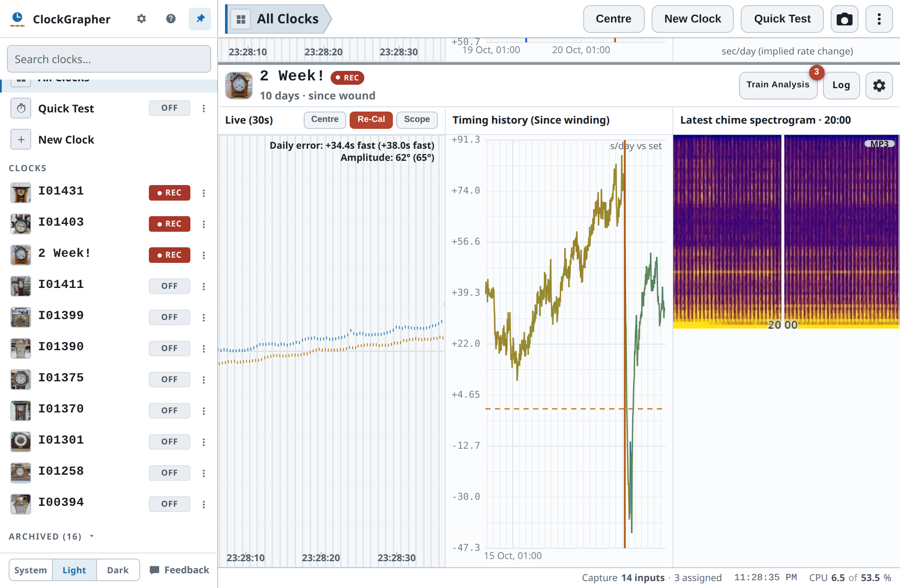This screenshot has height=588, width=900.
Task: Open the top-right three-dot overflow menu
Action: (879, 19)
